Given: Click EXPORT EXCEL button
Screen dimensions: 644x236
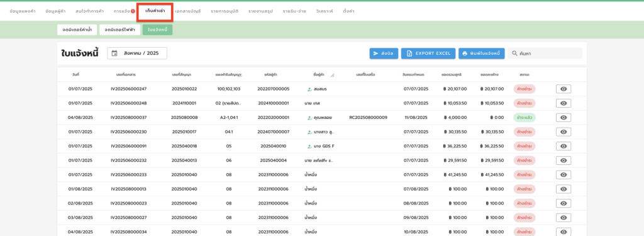Looking at the screenshot, I should point(428,53).
